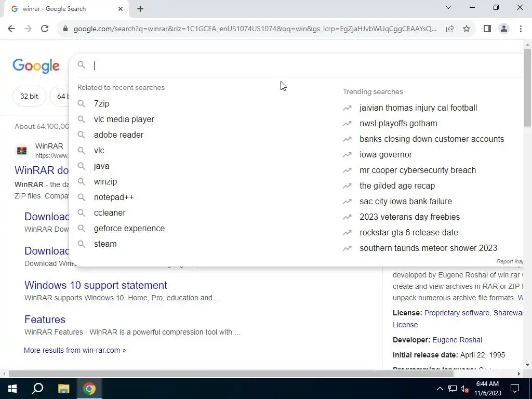This screenshot has height=399, width=532.
Task: Choose winzip suggestion
Action: (x=105, y=182)
